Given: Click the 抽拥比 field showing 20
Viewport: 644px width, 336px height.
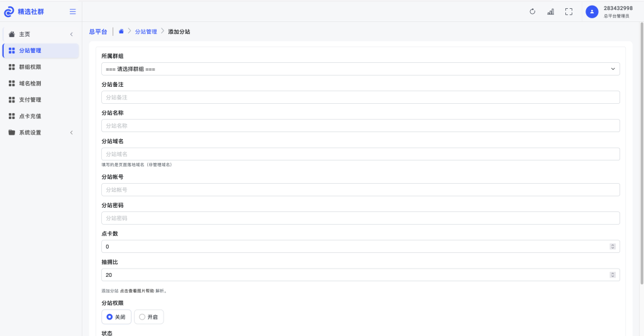Looking at the screenshot, I should pyautogui.click(x=360, y=275).
